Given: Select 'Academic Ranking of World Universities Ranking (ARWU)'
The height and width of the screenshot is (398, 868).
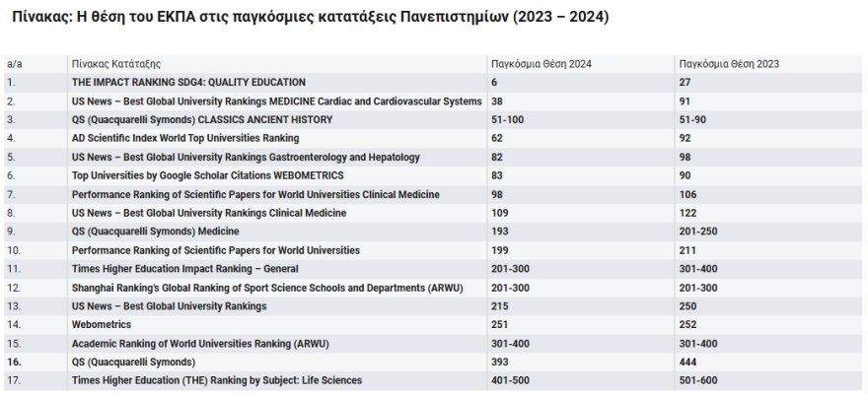Looking at the screenshot, I should [x=200, y=343].
